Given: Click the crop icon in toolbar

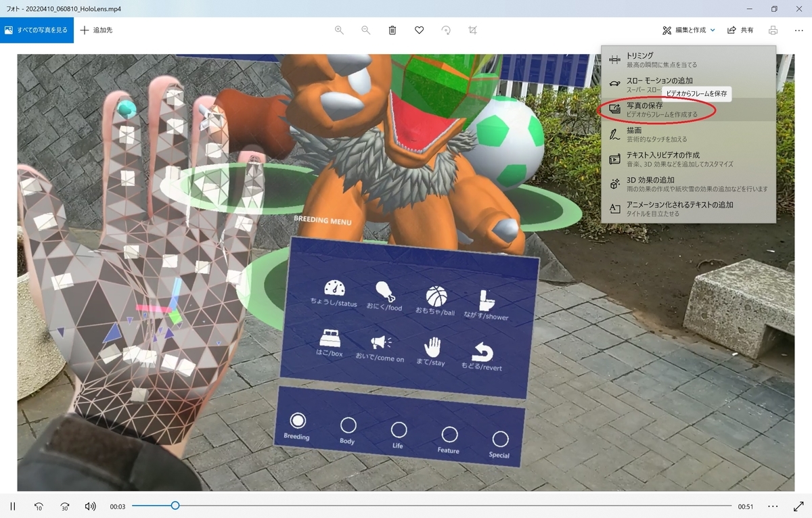Looking at the screenshot, I should [x=473, y=30].
